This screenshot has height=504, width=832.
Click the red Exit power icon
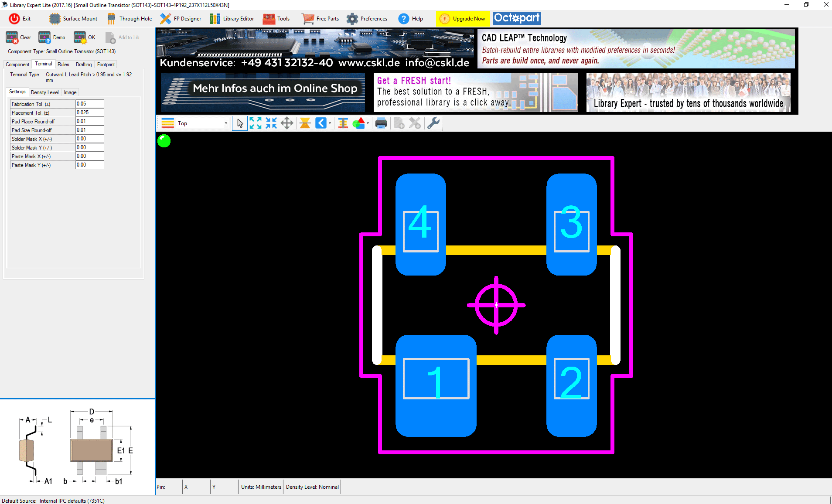14,18
